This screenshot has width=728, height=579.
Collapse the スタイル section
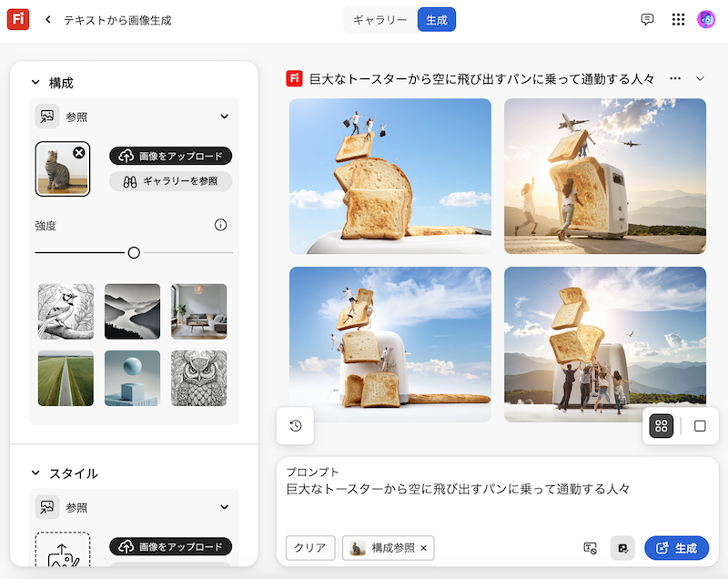click(x=35, y=473)
